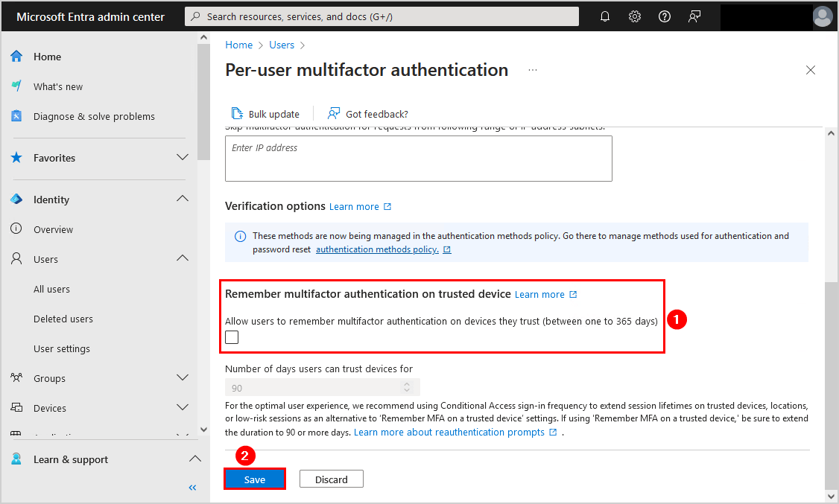Click the Identity diamond icon
Screen dimensions: 839x504
[16, 200]
